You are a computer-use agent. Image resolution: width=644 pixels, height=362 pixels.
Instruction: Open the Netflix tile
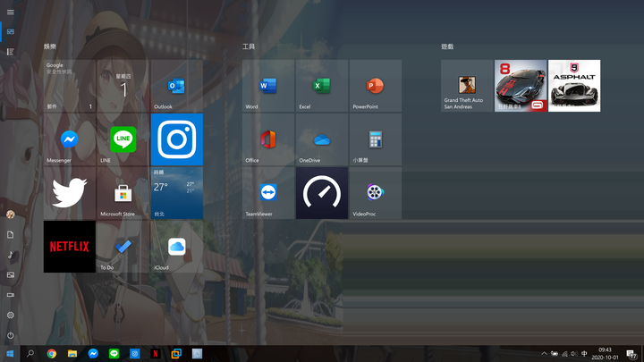(x=70, y=247)
